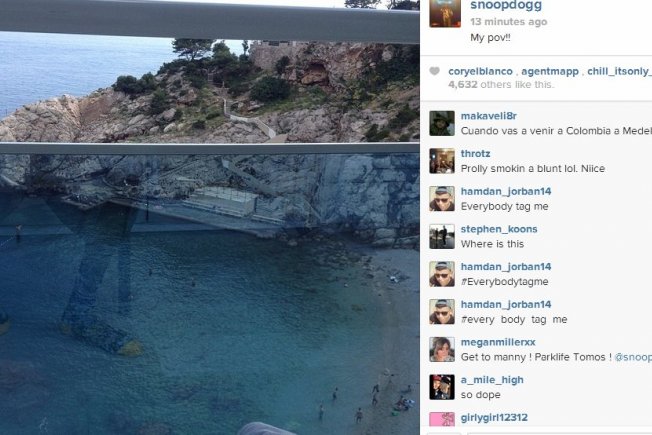Click makaveli8r's avatar thumbnail

pyautogui.click(x=442, y=123)
